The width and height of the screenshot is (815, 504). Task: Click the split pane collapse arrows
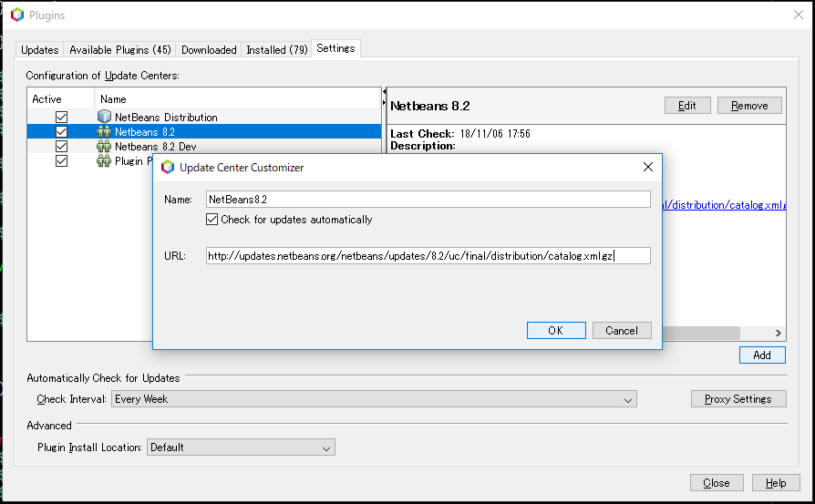(x=384, y=98)
